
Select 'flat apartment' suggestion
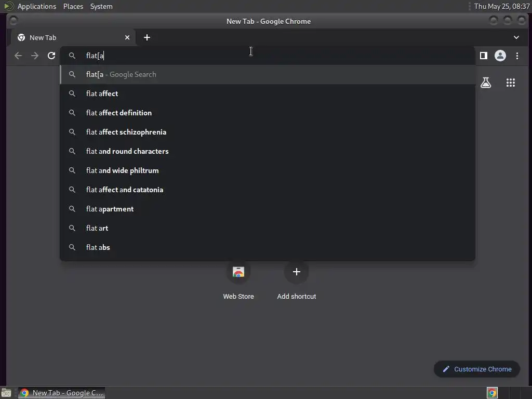[x=268, y=209]
